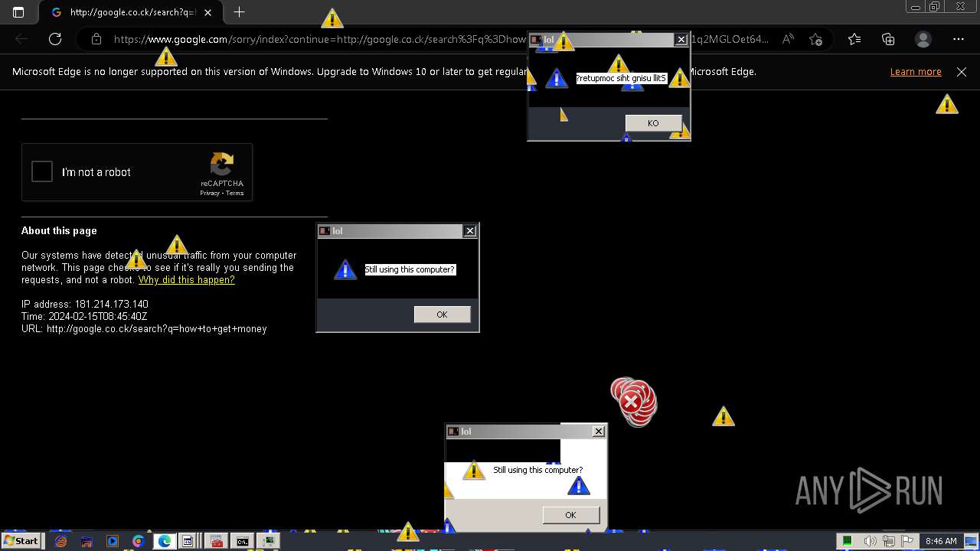Open red toolbox app in taskbar
The height and width of the screenshot is (551, 980).
(x=216, y=541)
